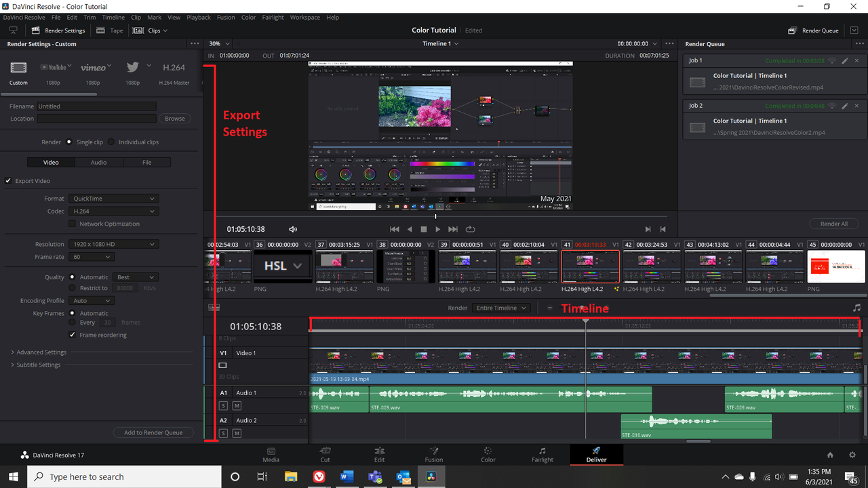Jump to last frame in viewer

(x=453, y=229)
